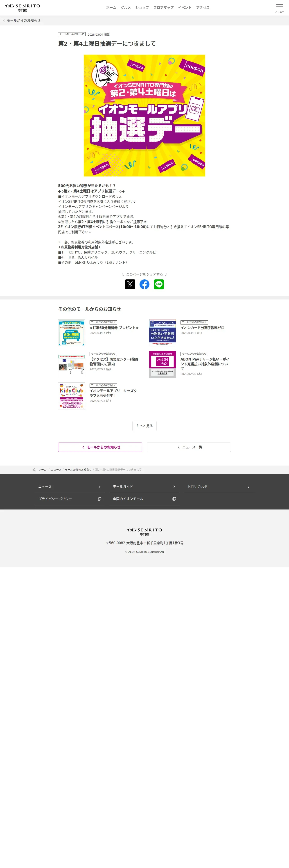Image resolution: width=289 pixels, height=868 pixels.
Task: Click the その他のモールからのお知らせ heading
Action: click(x=90, y=309)
